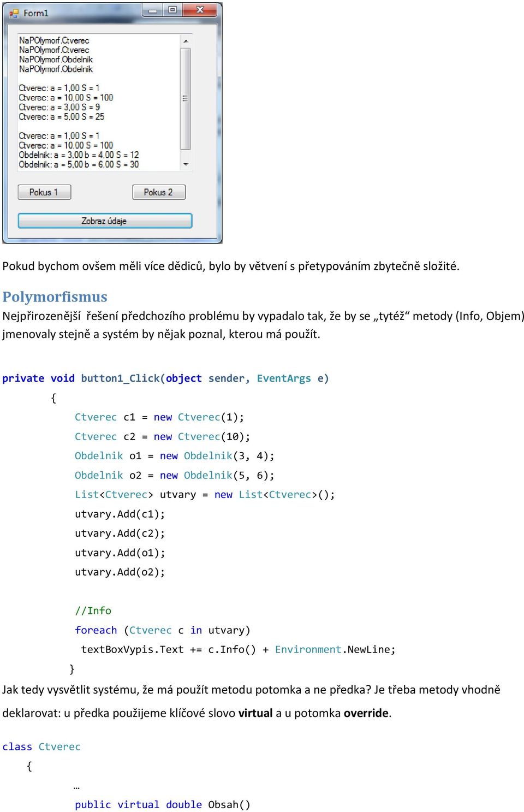This screenshot has width=524, height=812.
Task: Click the 'textBoxVypis.Text += c.Info()' line
Action: tap(239, 650)
